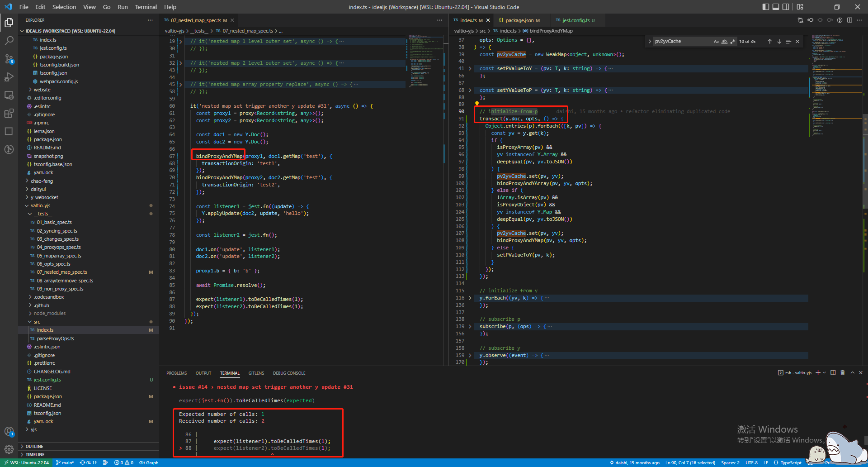Open Source Control view showing 5 changes
Screen dimensions: 868x467
9,59
